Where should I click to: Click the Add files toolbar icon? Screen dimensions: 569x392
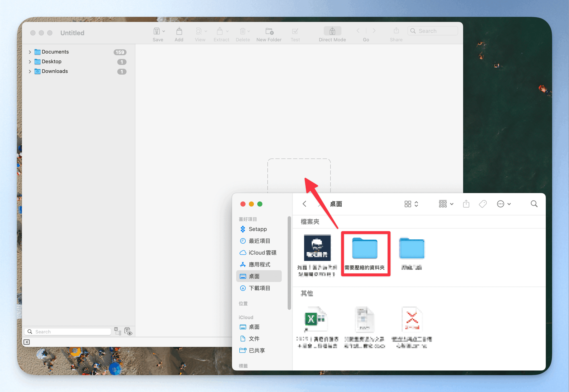click(179, 32)
